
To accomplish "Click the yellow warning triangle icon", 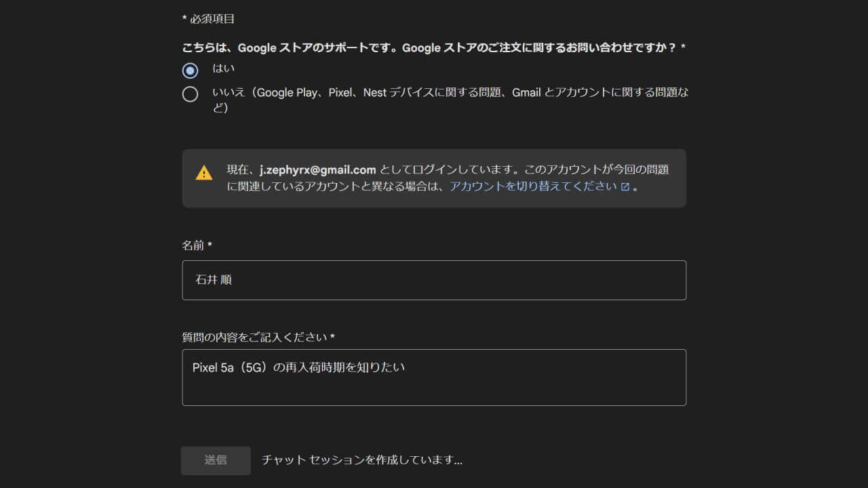I will pyautogui.click(x=203, y=172).
